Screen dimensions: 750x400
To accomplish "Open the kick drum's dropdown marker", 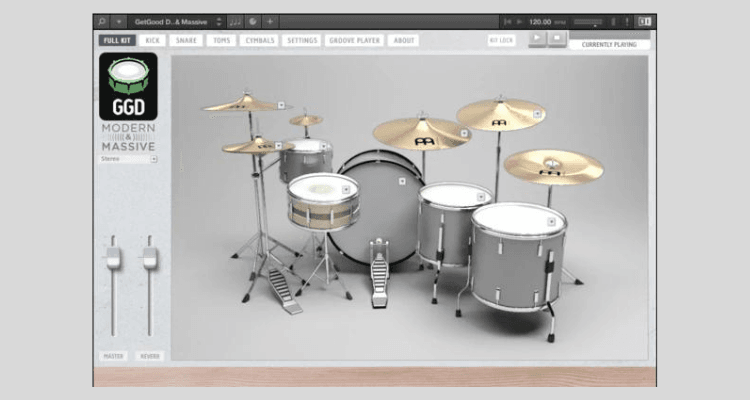I will (x=402, y=181).
